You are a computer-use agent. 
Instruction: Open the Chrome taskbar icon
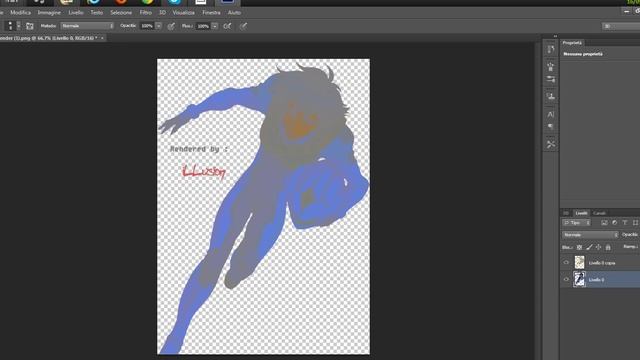pos(147,2)
